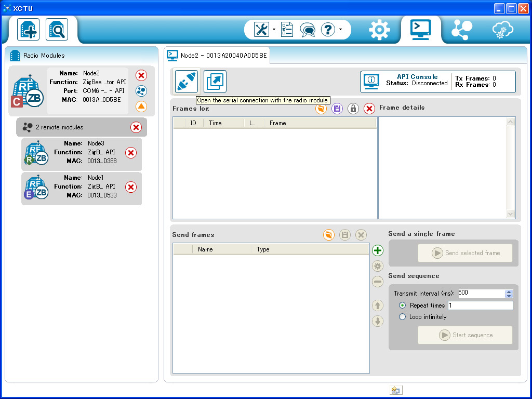Click the Send frames clear X icon
This screenshot has width=532, height=399.
click(x=361, y=235)
